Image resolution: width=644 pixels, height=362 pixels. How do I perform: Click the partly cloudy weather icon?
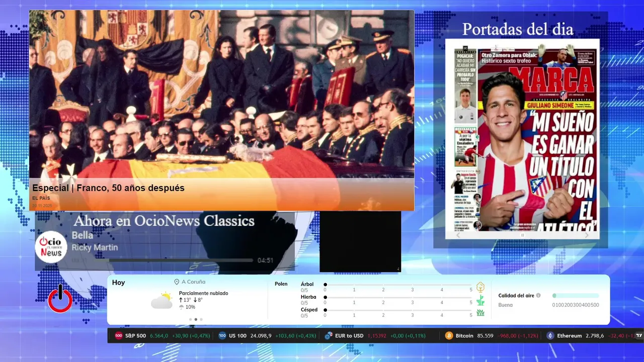point(162,301)
